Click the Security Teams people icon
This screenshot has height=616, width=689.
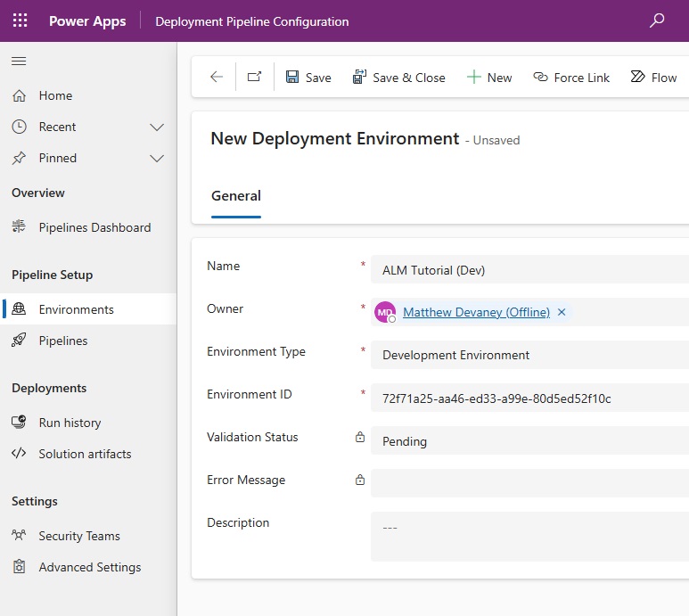[19, 535]
